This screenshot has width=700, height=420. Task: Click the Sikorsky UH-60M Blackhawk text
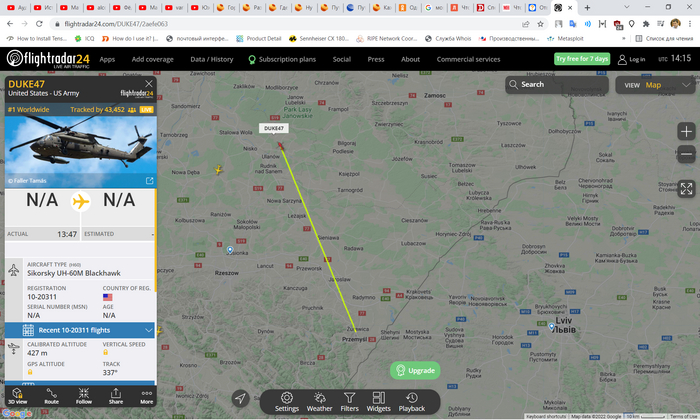pyautogui.click(x=74, y=273)
